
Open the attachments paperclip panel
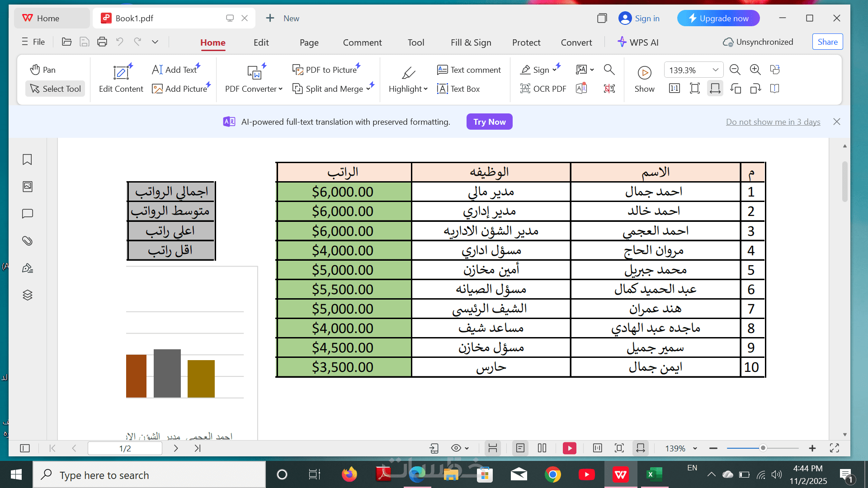pos(27,241)
